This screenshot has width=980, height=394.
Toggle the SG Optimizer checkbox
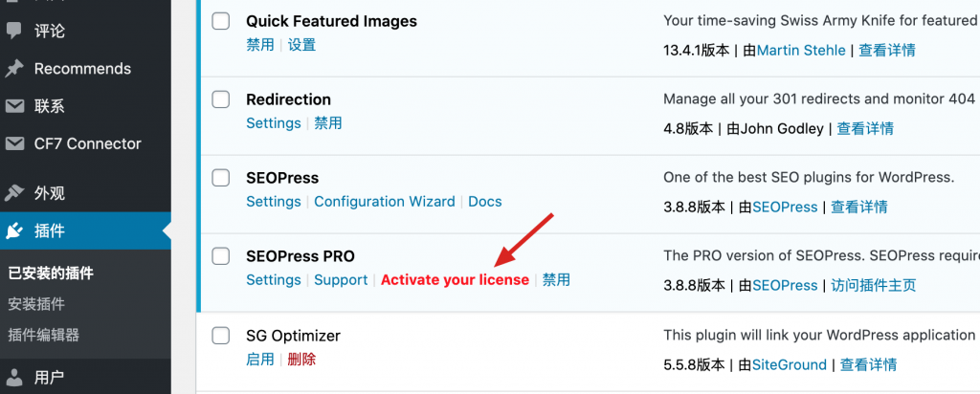point(221,336)
